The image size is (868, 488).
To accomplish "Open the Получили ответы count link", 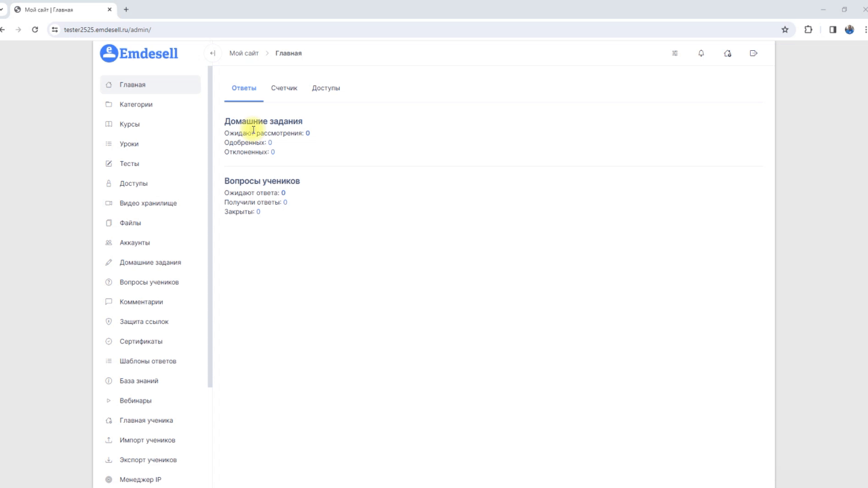I will (x=285, y=202).
